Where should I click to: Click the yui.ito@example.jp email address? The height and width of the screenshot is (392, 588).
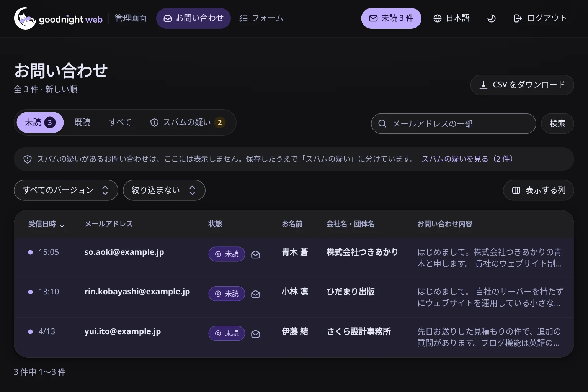tap(122, 331)
